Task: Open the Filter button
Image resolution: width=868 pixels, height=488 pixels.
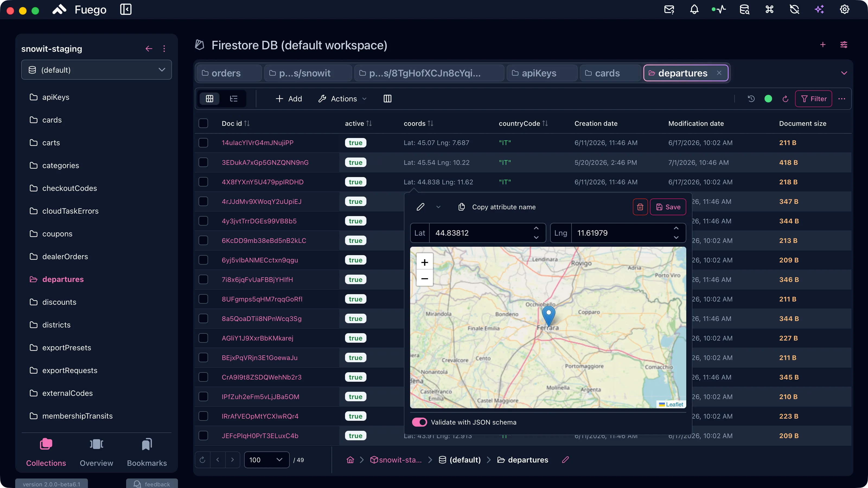Action: pos(813,99)
